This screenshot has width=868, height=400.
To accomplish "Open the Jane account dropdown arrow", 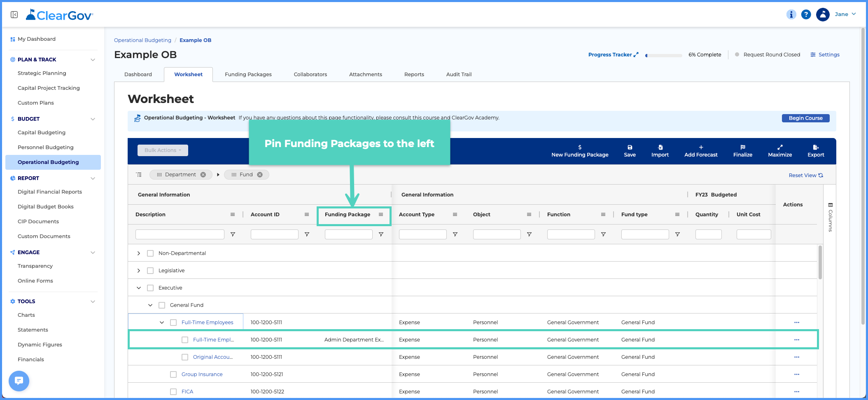I will click(854, 14).
